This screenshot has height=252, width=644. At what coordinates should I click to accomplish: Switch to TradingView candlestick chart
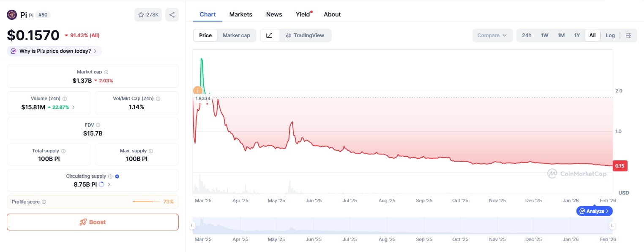click(305, 35)
